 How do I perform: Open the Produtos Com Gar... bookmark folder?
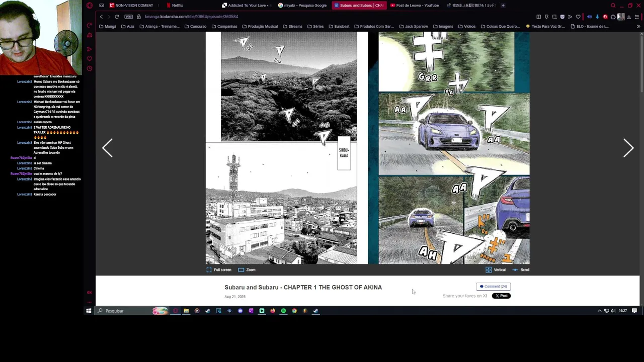(374, 26)
